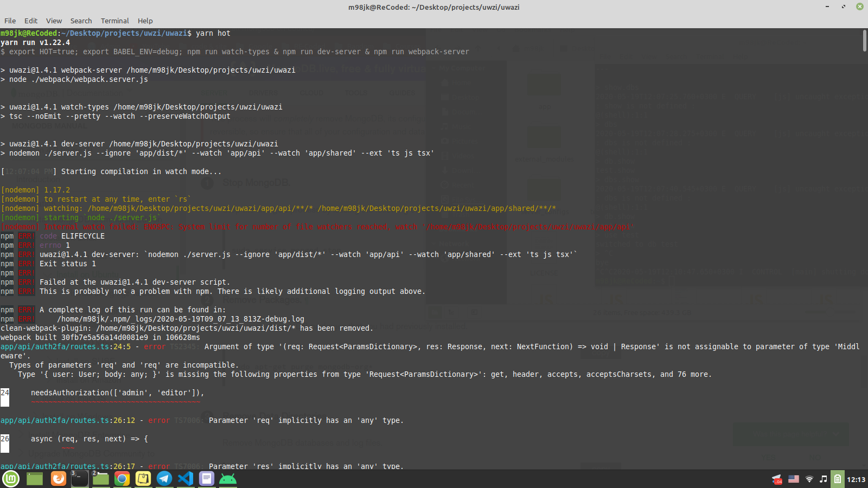This screenshot has width=868, height=488.
Task: Maximize or restore the terminal window
Action: click(844, 7)
